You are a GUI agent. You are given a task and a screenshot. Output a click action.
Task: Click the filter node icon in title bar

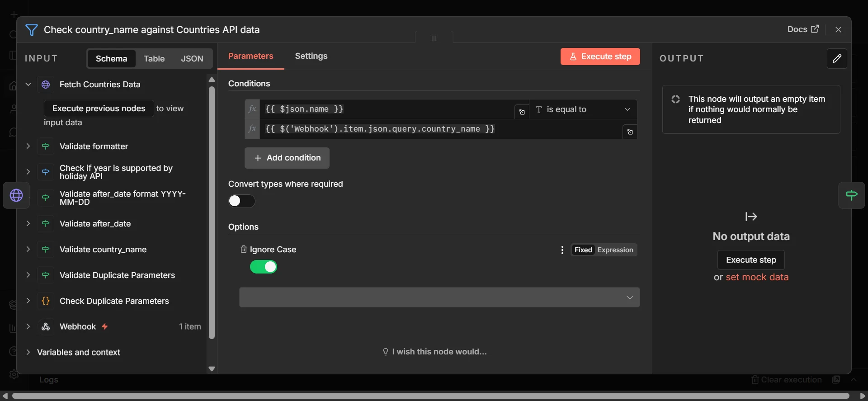pyautogui.click(x=31, y=30)
